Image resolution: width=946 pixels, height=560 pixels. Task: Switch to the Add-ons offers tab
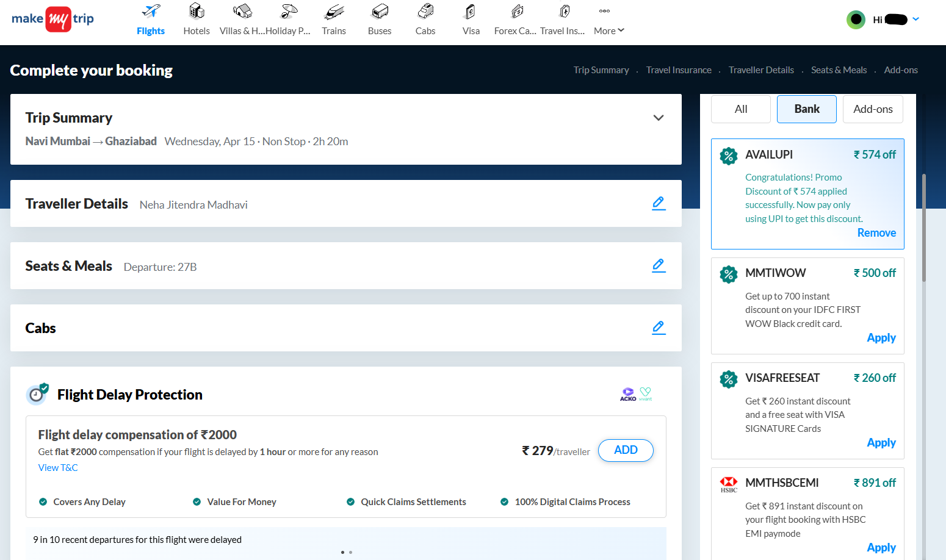pyautogui.click(x=872, y=109)
